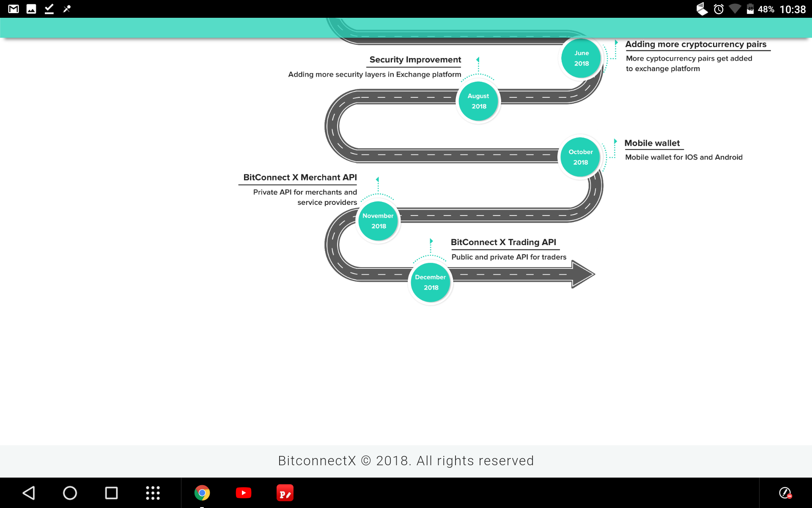Click Adding more cryptocurrency pairs heading
Viewport: 812px width, 508px height.
click(696, 44)
